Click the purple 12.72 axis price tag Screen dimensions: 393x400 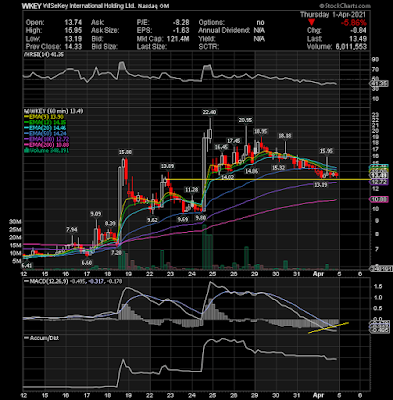tap(379, 182)
